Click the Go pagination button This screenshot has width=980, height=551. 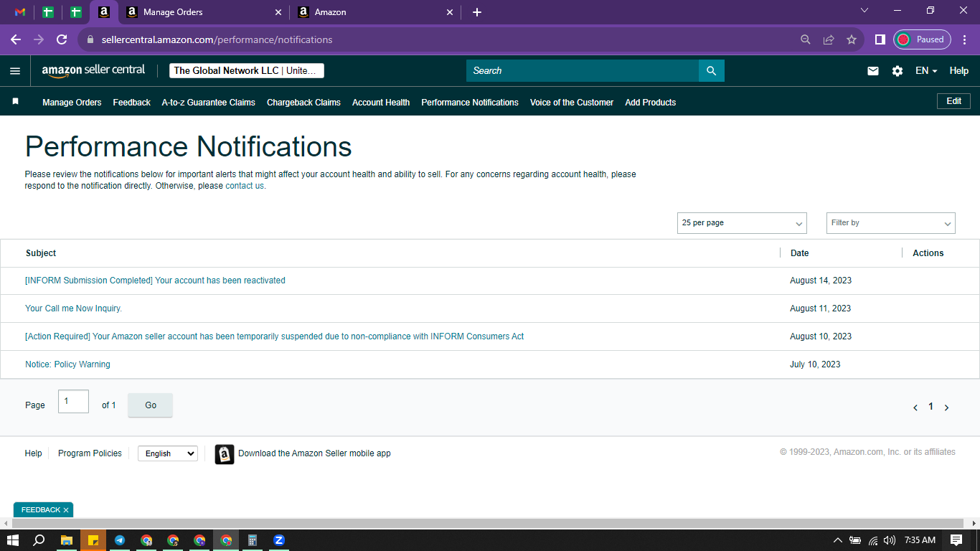click(151, 405)
